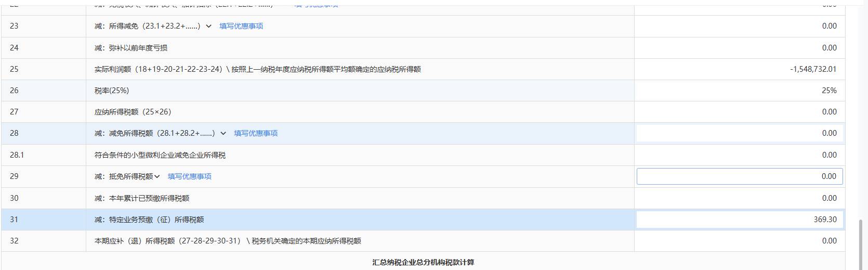
Task: Click the 汇总纳税企业总分机构税款计算 section header
Action: (x=423, y=262)
